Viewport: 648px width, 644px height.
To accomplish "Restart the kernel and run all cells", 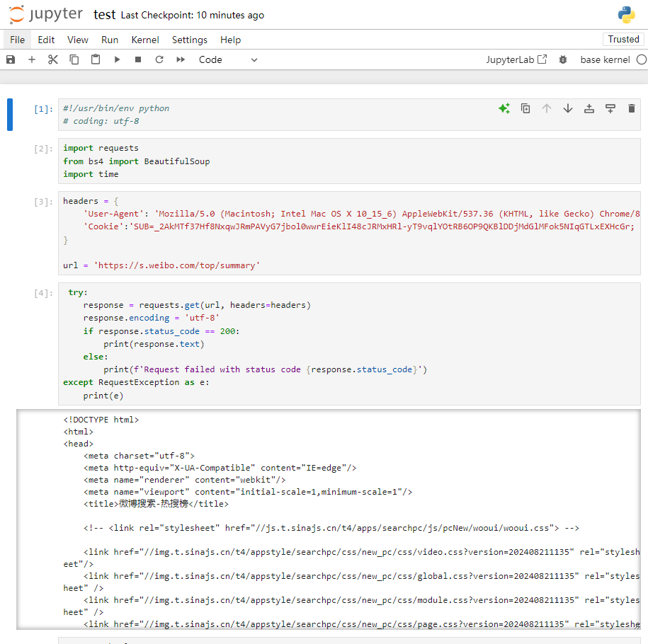I will (x=181, y=59).
